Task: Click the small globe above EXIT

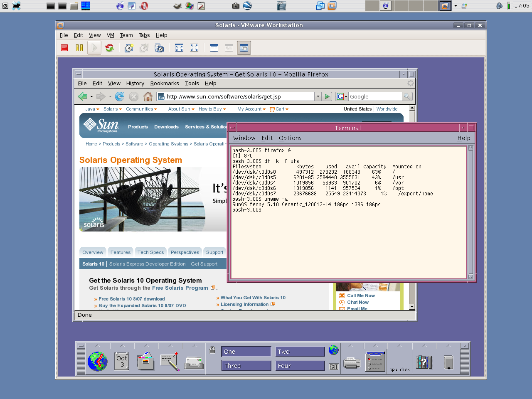Action: click(334, 350)
